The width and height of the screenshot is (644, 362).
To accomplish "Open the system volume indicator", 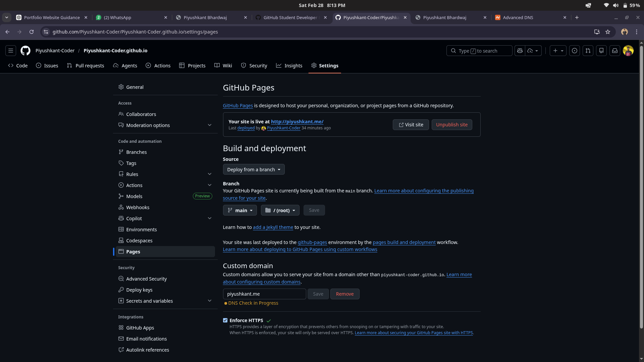I will (x=615, y=5).
